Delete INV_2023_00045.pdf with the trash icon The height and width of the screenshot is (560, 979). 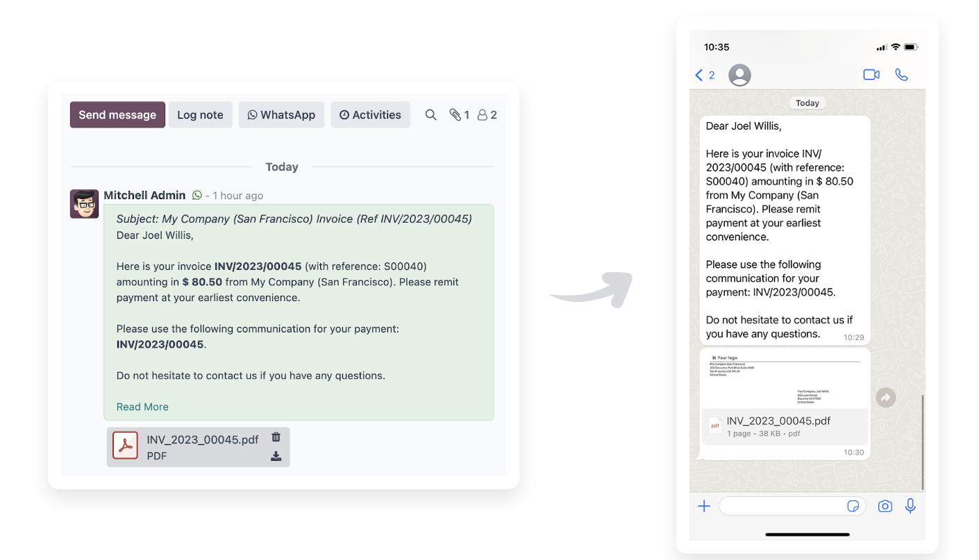(x=276, y=437)
